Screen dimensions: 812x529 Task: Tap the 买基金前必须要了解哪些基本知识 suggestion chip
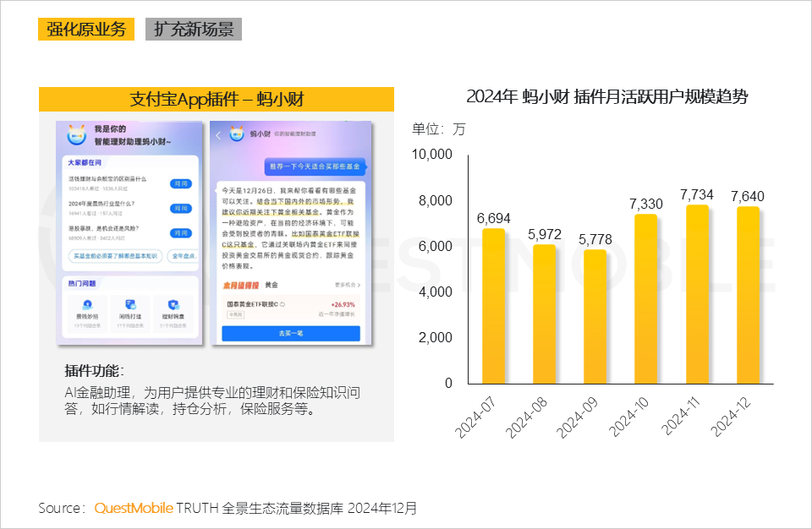[115, 256]
